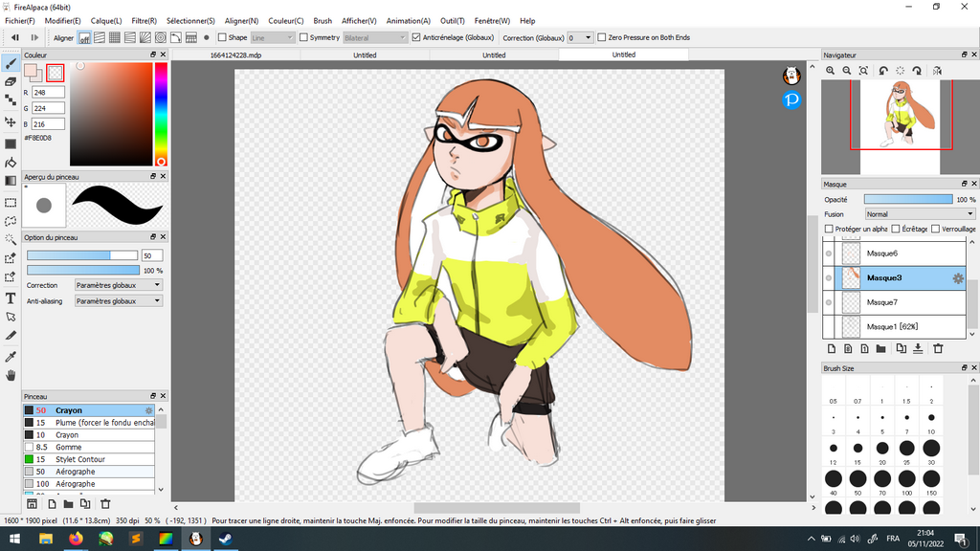Zoom in using the Navigator icon
980x551 pixels.
830,71
